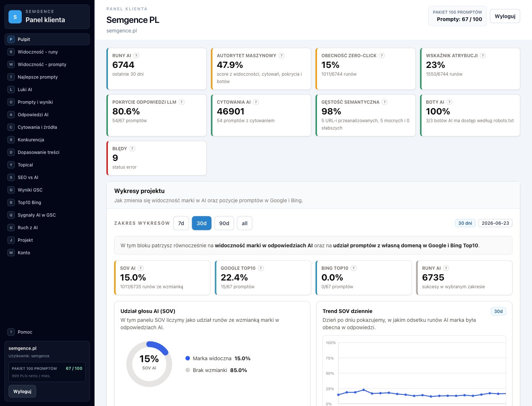Show help tooltip for Autorytet maszynowy
This screenshot has height=406, width=532.
(282, 56)
